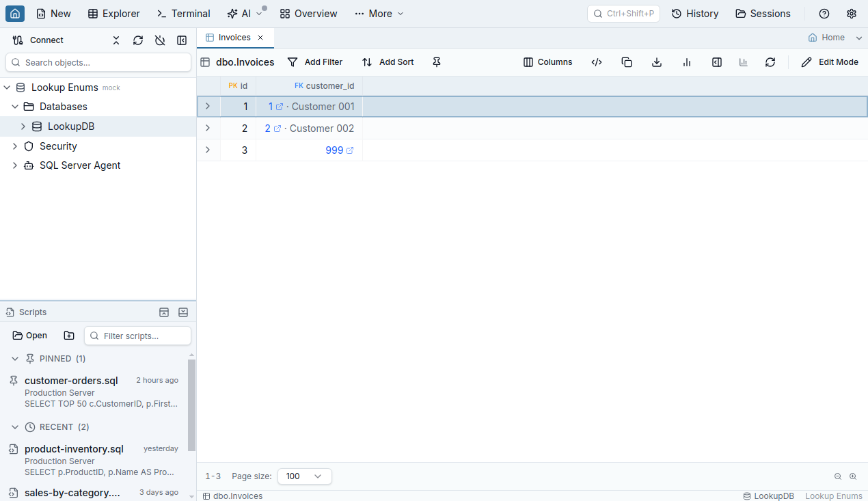Open foreign key link icon for 999
Viewport: 868px width, 501px height.
(x=350, y=150)
